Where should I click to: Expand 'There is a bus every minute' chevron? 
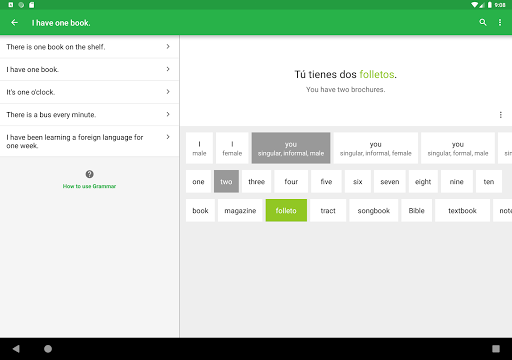click(168, 114)
